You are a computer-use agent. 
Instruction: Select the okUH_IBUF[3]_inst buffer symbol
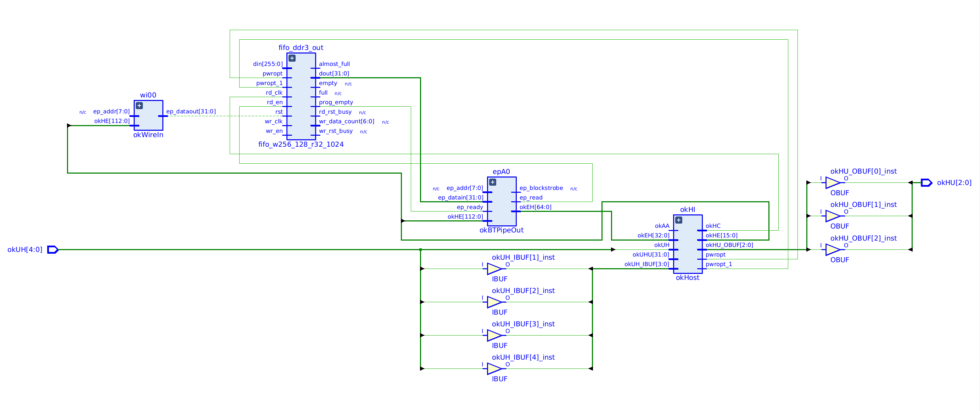(494, 335)
